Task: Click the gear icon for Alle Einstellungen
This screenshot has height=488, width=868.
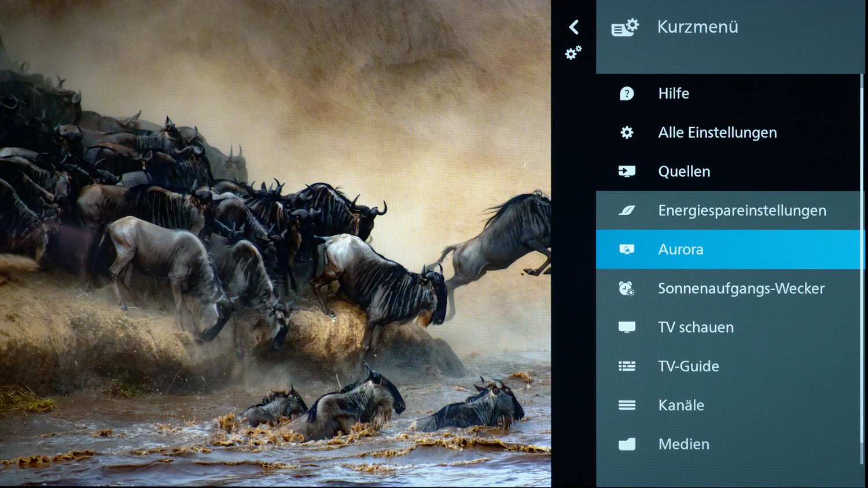Action: (x=627, y=133)
